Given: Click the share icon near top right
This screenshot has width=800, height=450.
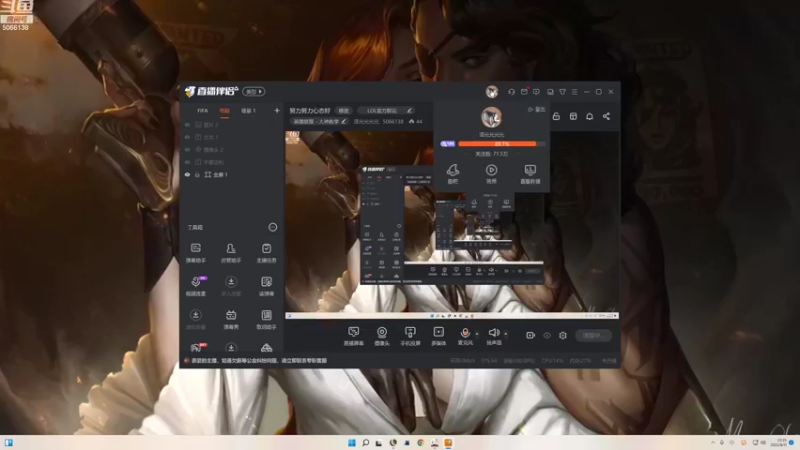Looking at the screenshot, I should [606, 116].
